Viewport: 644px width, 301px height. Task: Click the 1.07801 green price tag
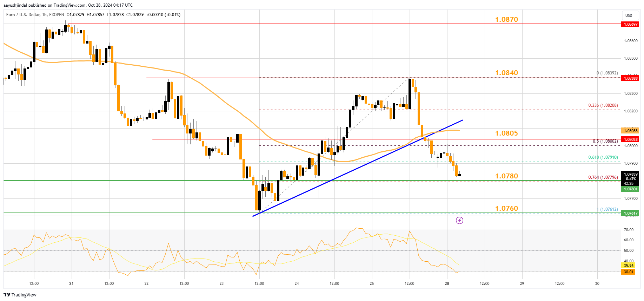[x=630, y=189]
